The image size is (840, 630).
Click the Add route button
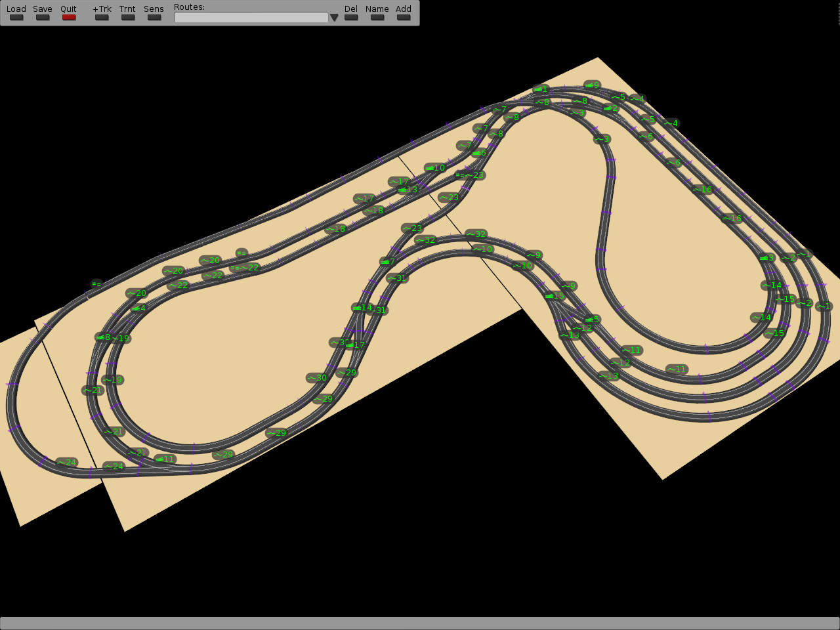pyautogui.click(x=404, y=17)
